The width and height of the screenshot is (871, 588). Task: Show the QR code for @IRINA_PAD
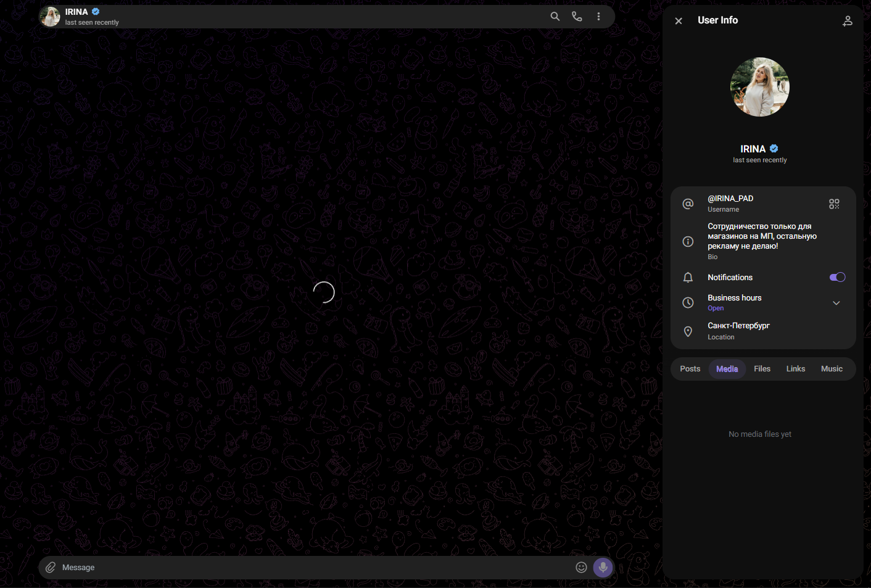tap(834, 204)
